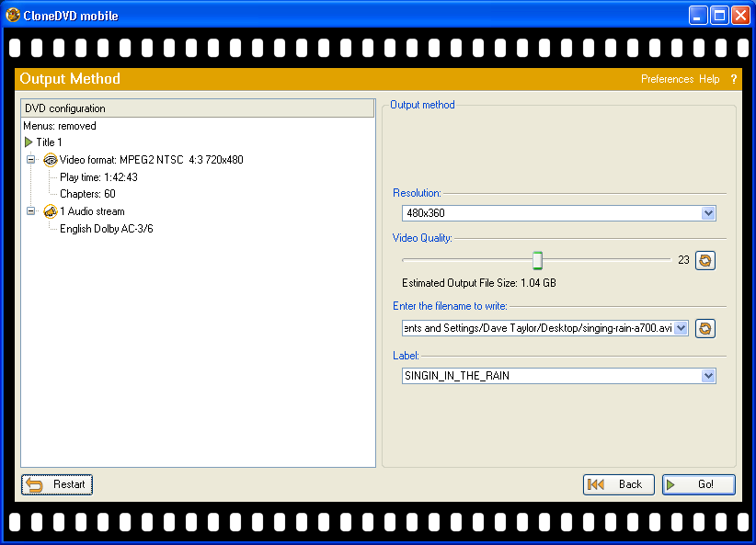
Task: Open the Help link in header
Action: pos(709,79)
